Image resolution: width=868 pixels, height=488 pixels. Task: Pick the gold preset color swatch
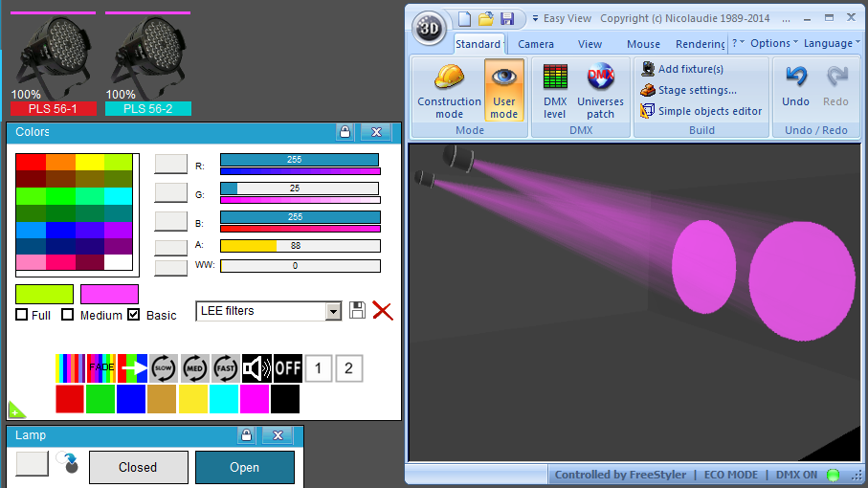pos(162,399)
